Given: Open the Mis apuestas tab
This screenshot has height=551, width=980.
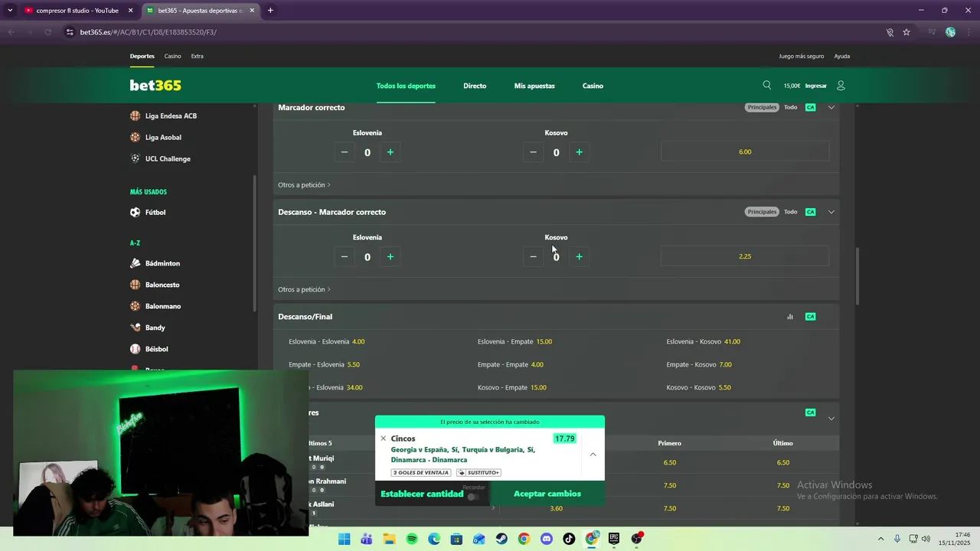Looking at the screenshot, I should coord(534,86).
